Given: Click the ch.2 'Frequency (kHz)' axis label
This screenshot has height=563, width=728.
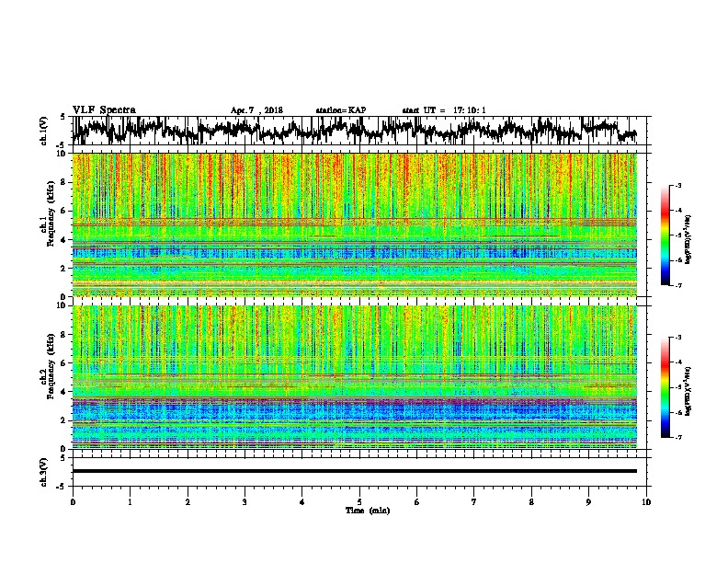Looking at the screenshot, I should pos(51,365).
